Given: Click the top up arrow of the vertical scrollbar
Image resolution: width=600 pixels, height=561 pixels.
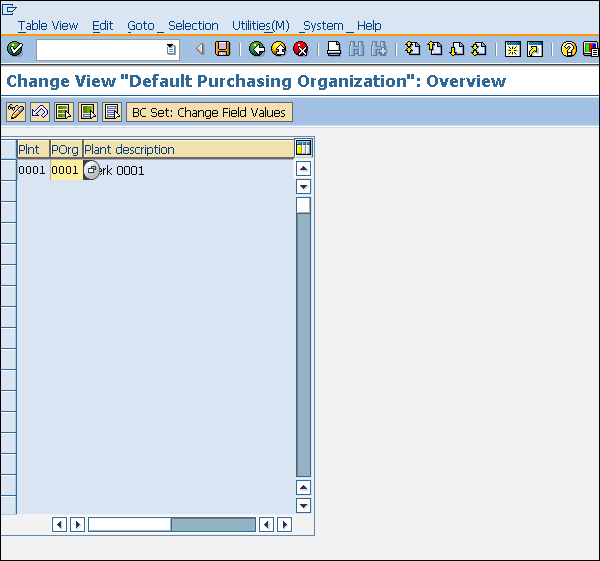Looking at the screenshot, I should click(303, 168).
